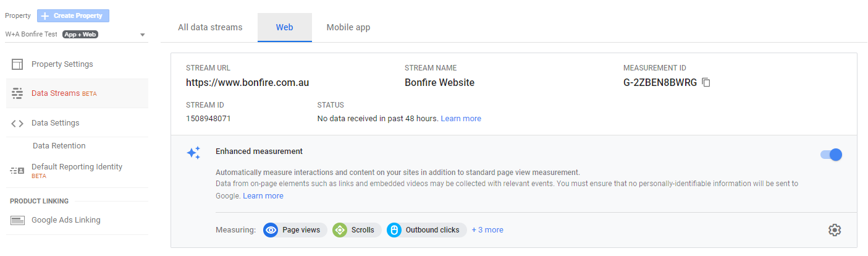Viewport: 868px width, 256px height.
Task: Click the Data Settings code brackets icon
Action: [x=17, y=123]
